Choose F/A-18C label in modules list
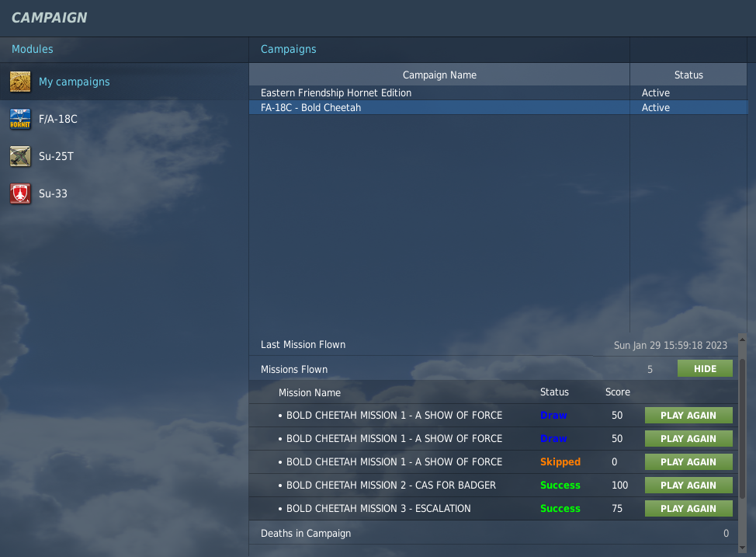The height and width of the screenshot is (557, 756). 58,119
